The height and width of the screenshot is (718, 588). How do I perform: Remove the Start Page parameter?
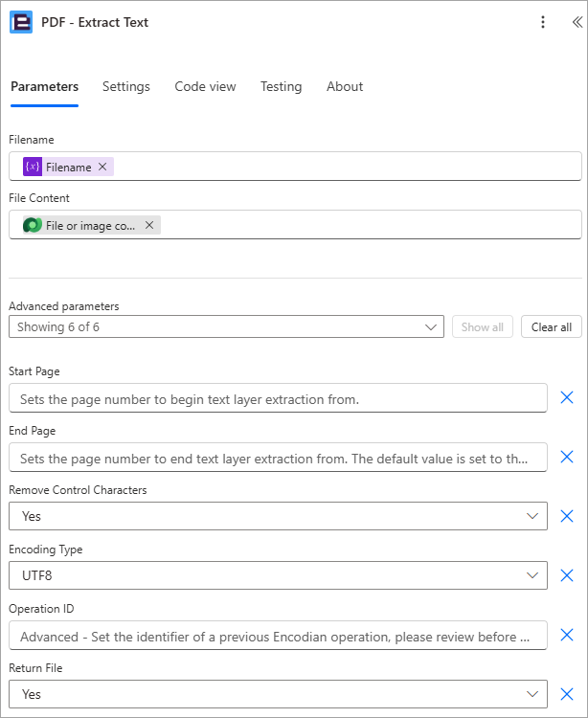567,397
